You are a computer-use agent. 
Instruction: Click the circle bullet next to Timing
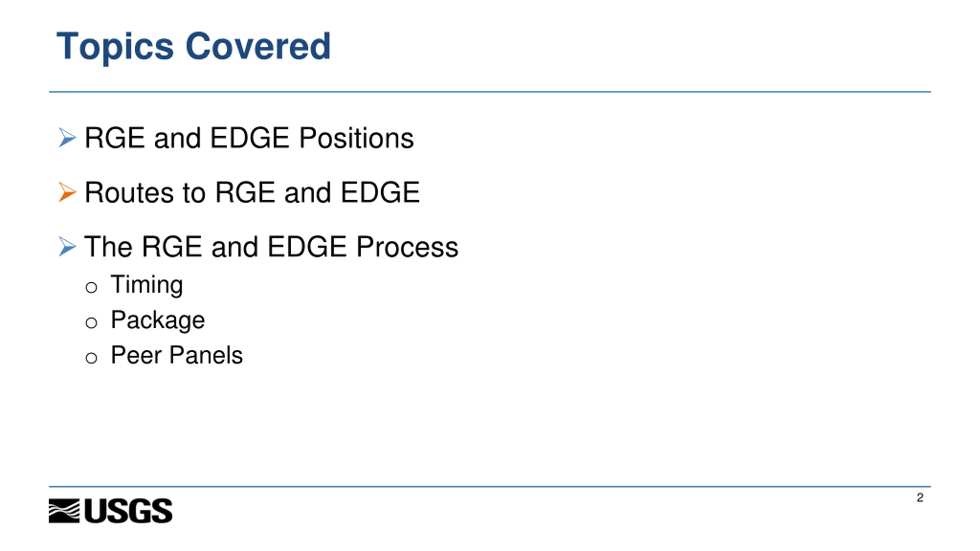91,287
